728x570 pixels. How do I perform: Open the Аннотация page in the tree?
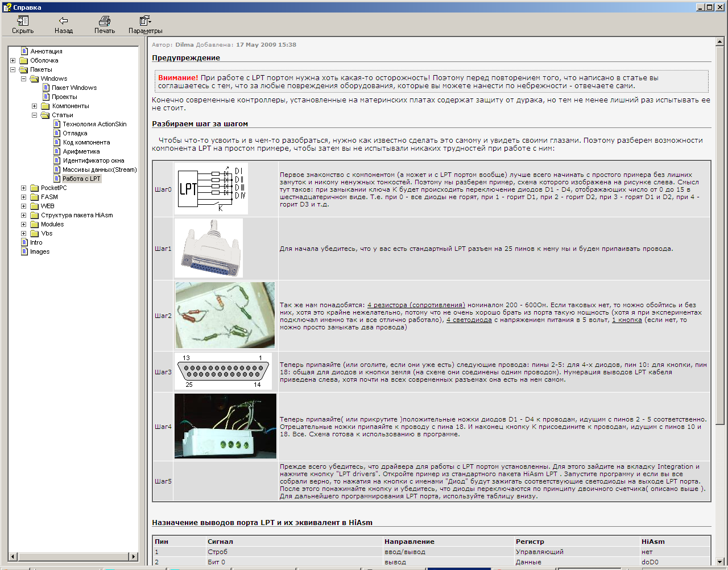[46, 51]
